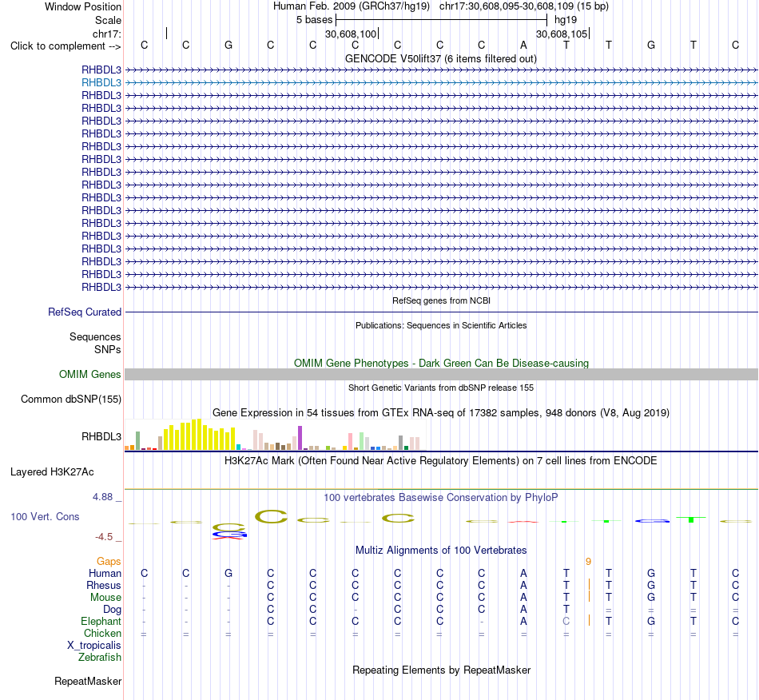Click the 'Mouse' species label

tap(105, 598)
